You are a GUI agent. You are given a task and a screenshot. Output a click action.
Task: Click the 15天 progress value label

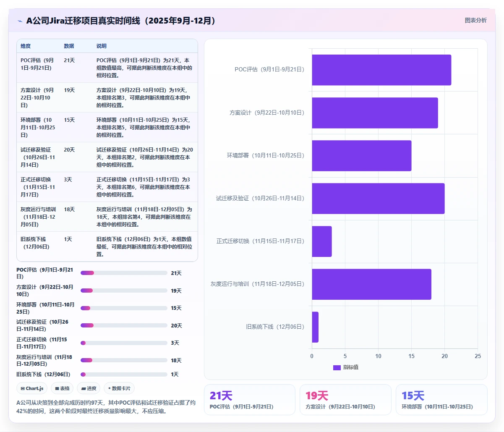[x=176, y=308]
